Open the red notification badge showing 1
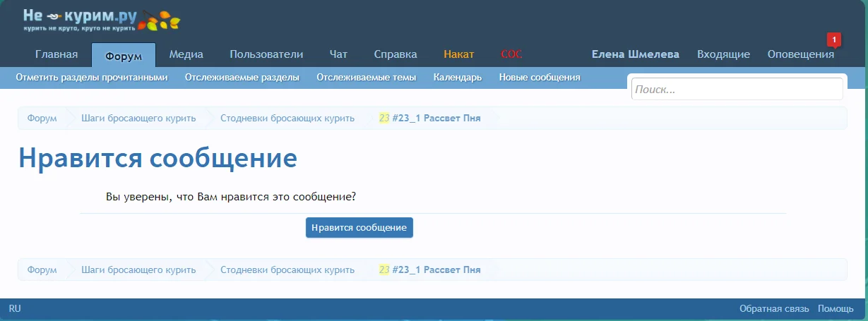The width and height of the screenshot is (868, 321). tap(833, 40)
